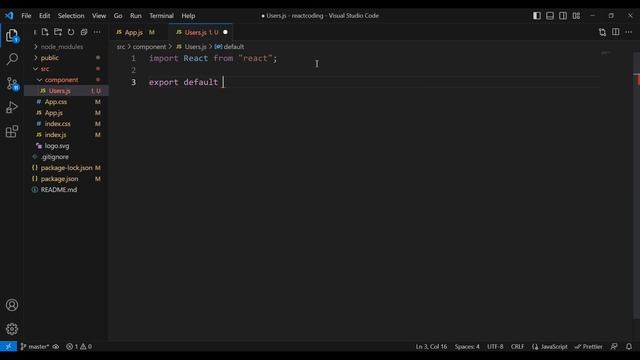The image size is (640, 360).
Task: Click Ln 3, Col 16 position indicator
Action: click(431, 347)
